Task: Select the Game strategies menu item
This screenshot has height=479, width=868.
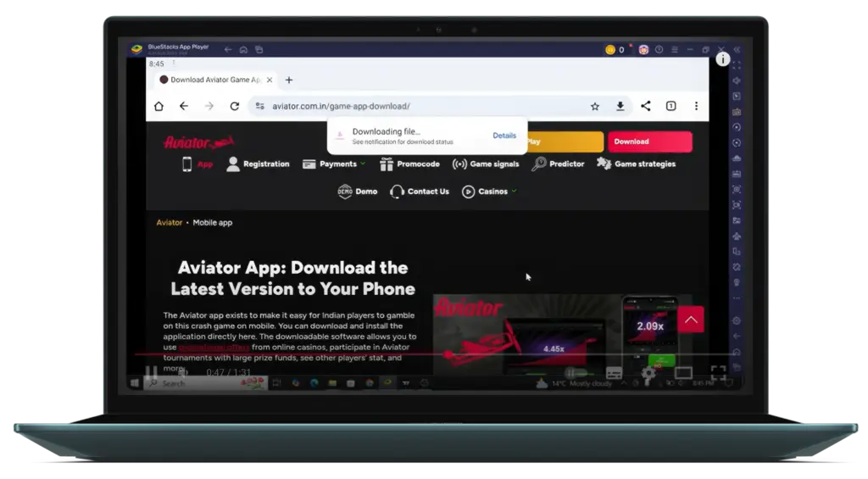Action: click(x=636, y=164)
